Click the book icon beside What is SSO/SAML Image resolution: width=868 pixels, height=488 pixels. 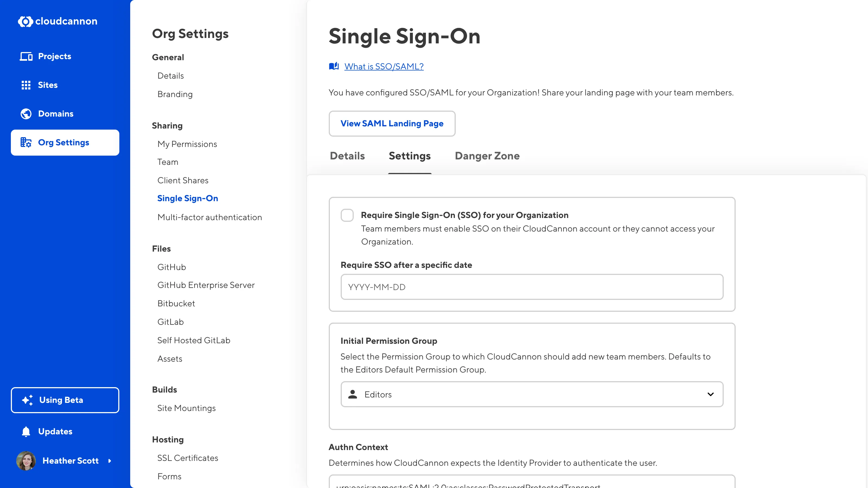tap(334, 66)
